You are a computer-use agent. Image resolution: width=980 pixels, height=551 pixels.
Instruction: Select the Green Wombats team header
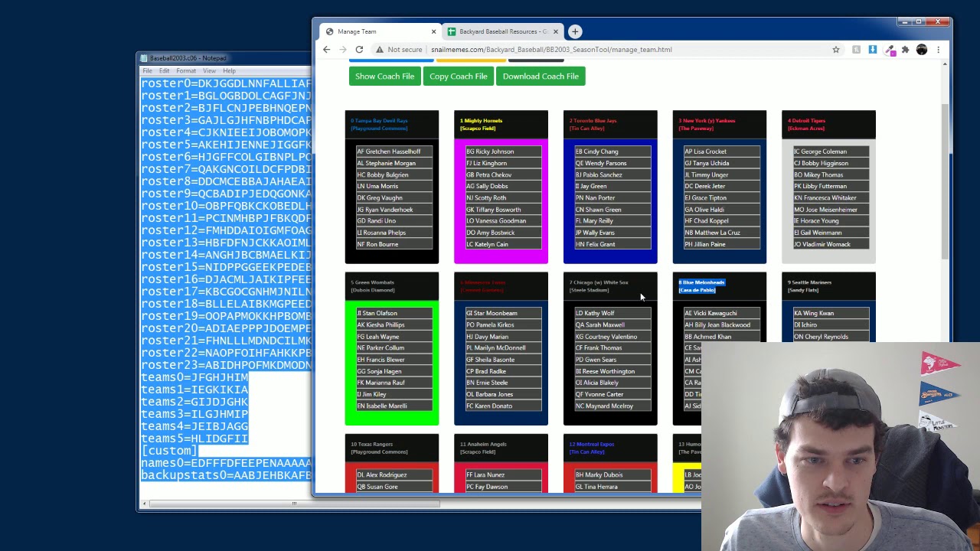click(392, 286)
